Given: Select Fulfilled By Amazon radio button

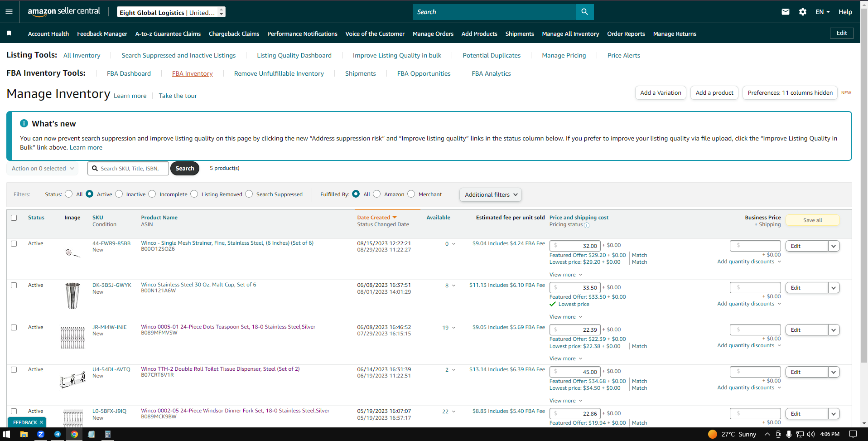Looking at the screenshot, I should pos(377,194).
